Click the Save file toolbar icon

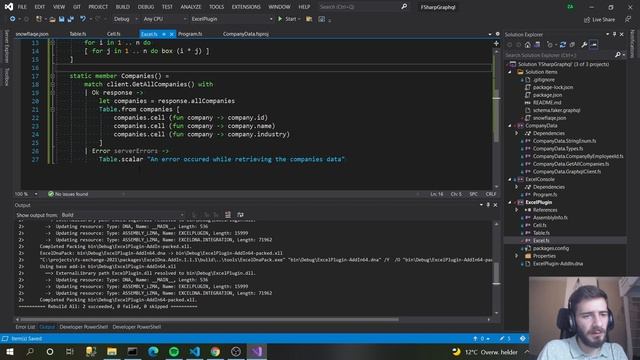point(61,19)
